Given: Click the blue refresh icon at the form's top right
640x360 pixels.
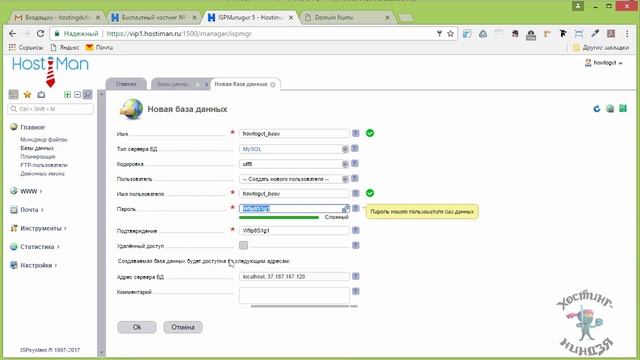Looking at the screenshot, I should [x=597, y=109].
